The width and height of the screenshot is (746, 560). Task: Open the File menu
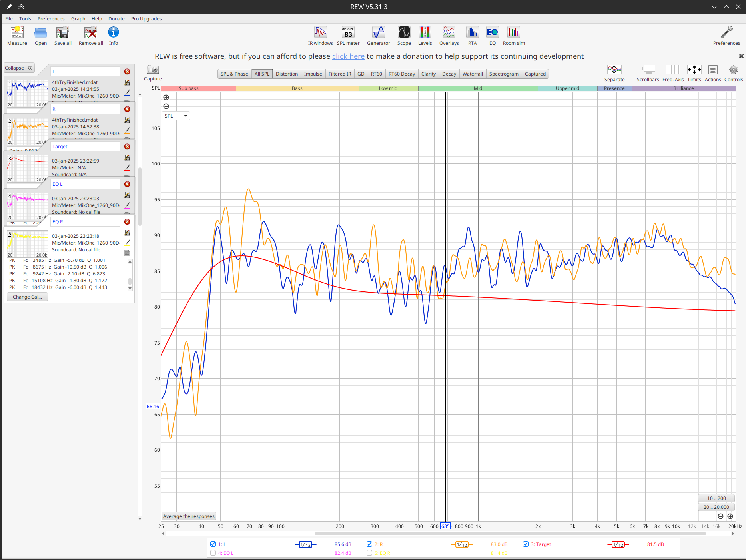[9, 19]
